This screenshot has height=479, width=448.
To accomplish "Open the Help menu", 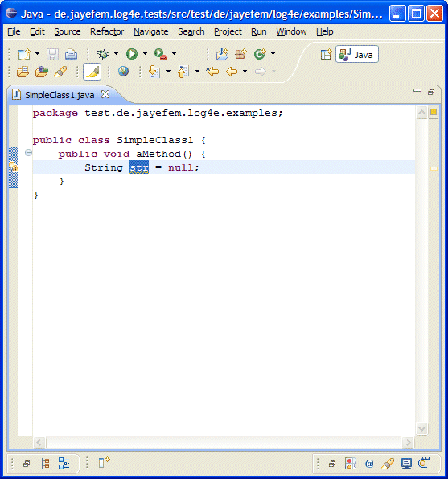I will pyautogui.click(x=325, y=31).
